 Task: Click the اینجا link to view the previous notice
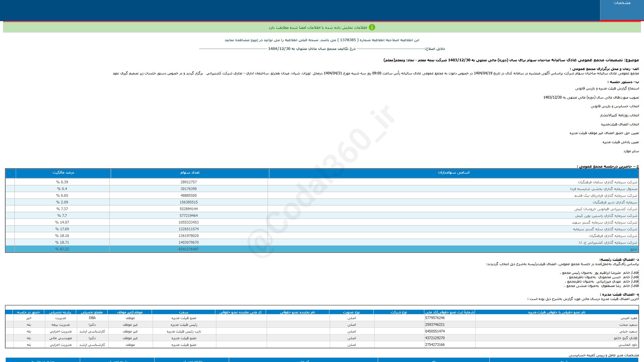[x=255, y=40]
